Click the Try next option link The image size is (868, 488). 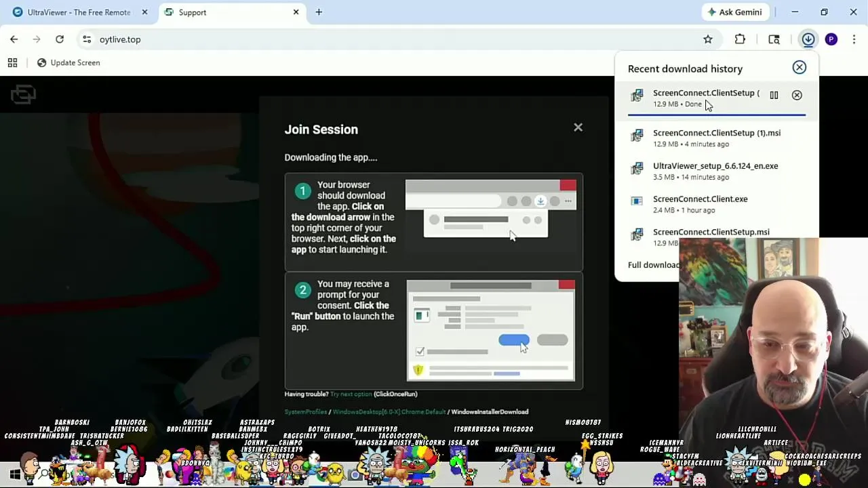click(x=351, y=394)
